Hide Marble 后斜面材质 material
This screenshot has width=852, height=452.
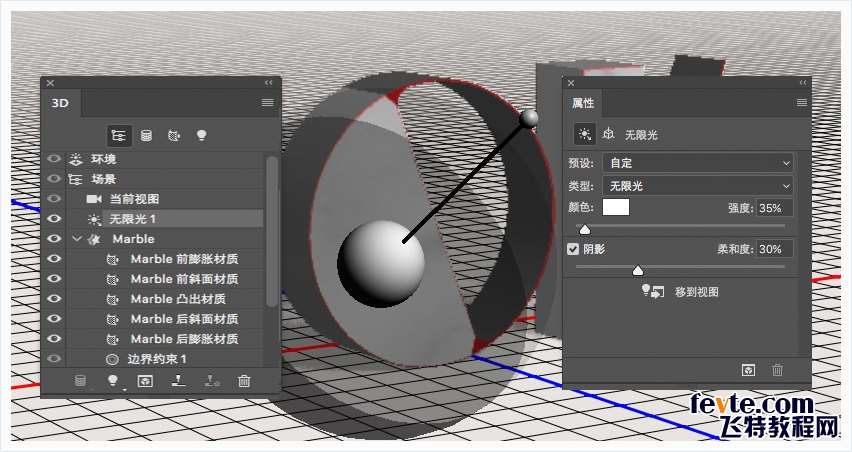(54, 318)
